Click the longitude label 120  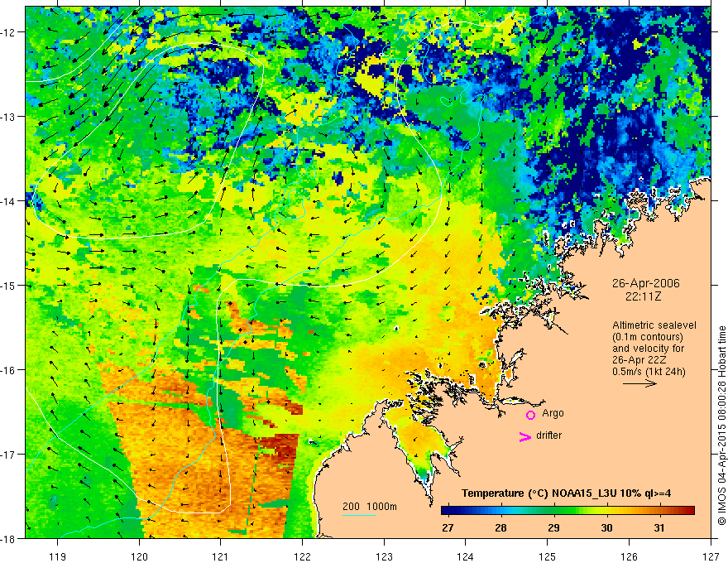click(x=139, y=556)
